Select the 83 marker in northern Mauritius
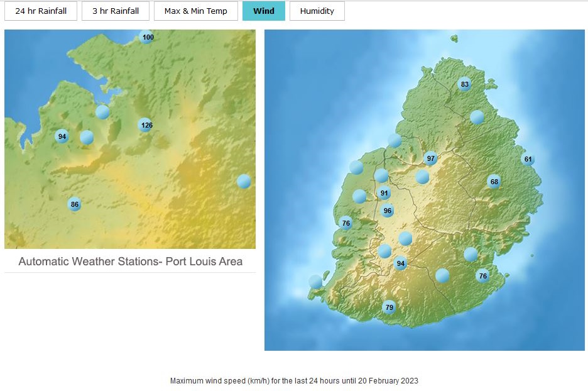Screen dimensions: 588x391 tap(464, 84)
